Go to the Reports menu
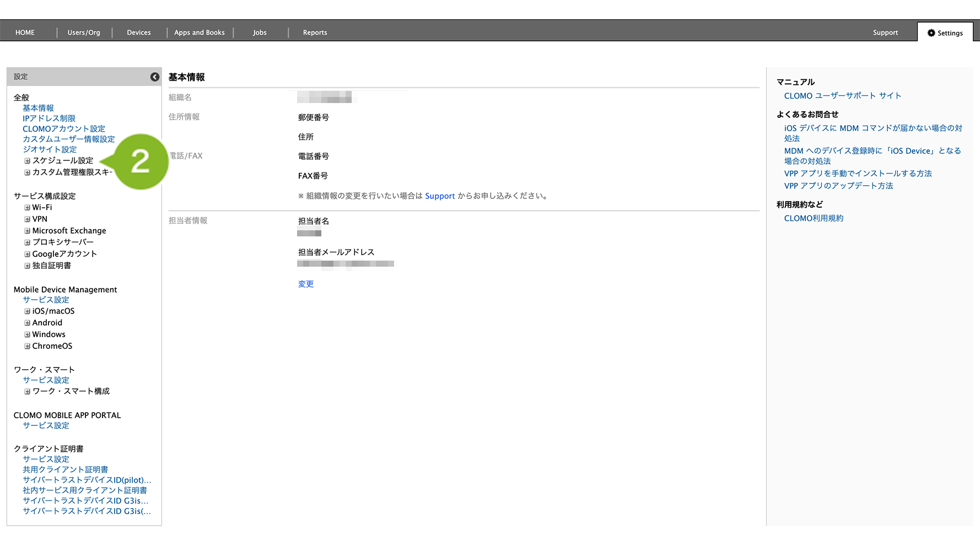The image size is (980, 551). [x=315, y=33]
